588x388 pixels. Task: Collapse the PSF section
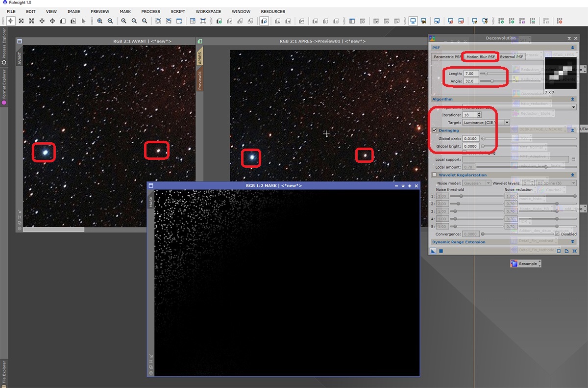tap(573, 48)
